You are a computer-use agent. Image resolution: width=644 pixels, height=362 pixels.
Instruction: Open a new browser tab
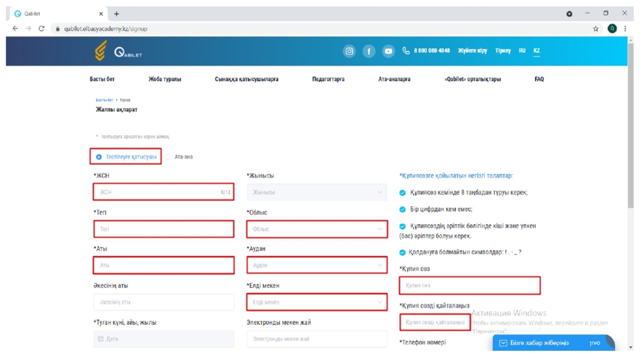[x=117, y=14]
